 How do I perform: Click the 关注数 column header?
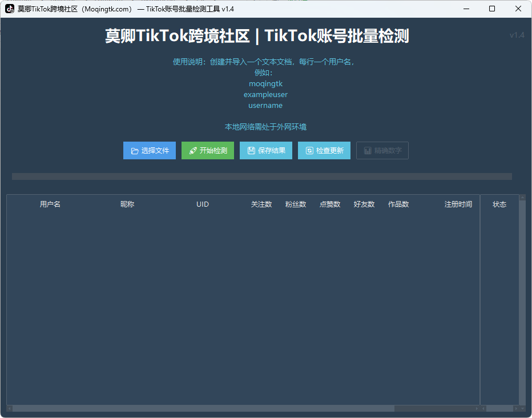tap(261, 204)
